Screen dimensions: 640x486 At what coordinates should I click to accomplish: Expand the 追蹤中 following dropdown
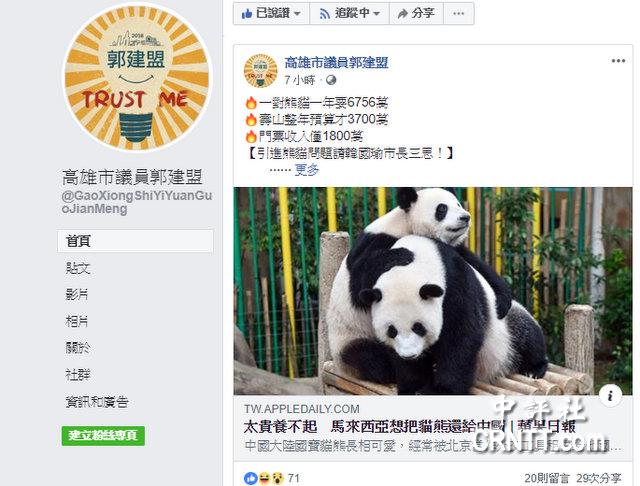[349, 13]
